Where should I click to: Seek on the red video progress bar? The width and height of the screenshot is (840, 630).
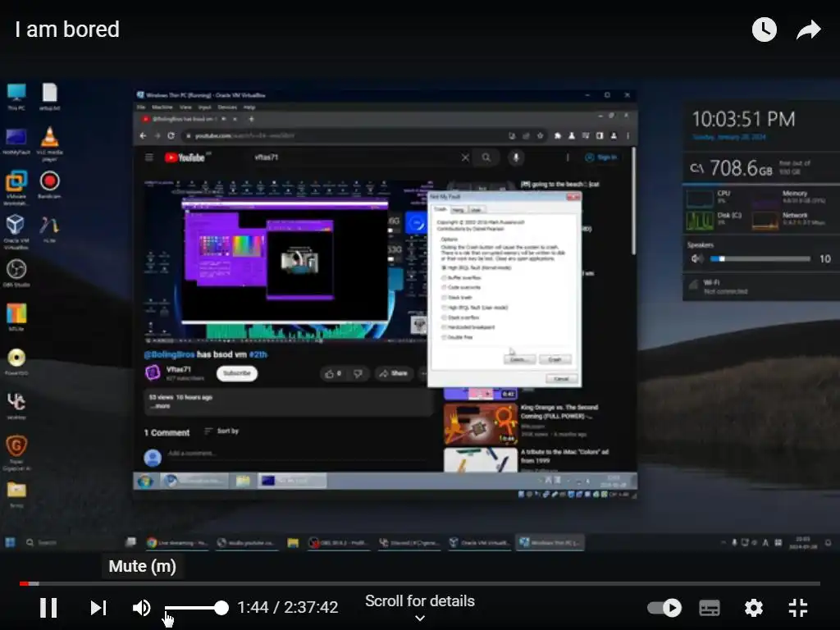coord(419,583)
